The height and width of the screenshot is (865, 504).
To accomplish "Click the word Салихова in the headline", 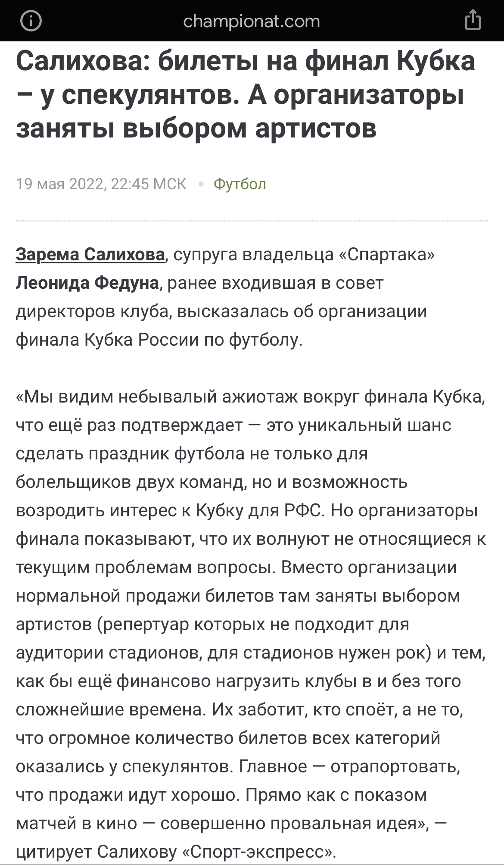I will [x=80, y=61].
